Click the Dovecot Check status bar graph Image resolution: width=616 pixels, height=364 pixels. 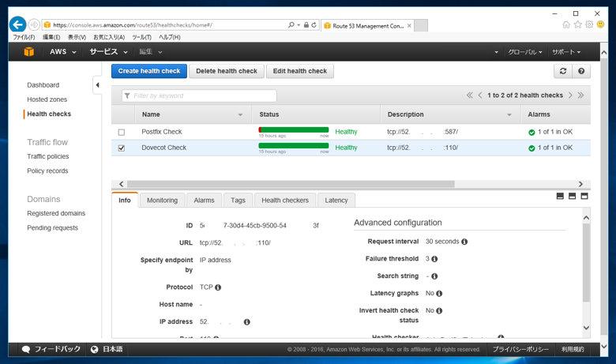(294, 145)
